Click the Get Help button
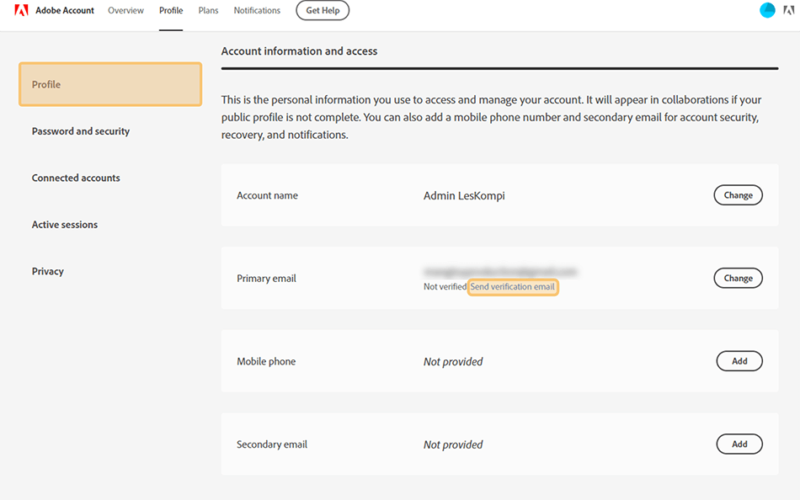 click(x=322, y=10)
